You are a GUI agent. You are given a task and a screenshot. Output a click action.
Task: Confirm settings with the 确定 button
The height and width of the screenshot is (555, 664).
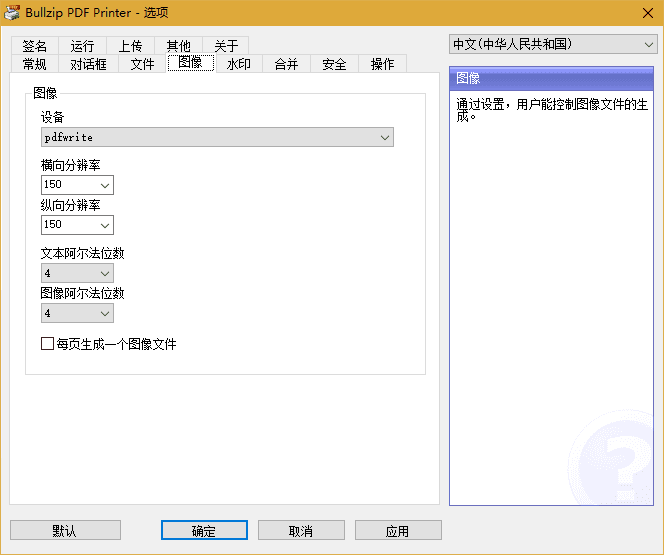(204, 530)
